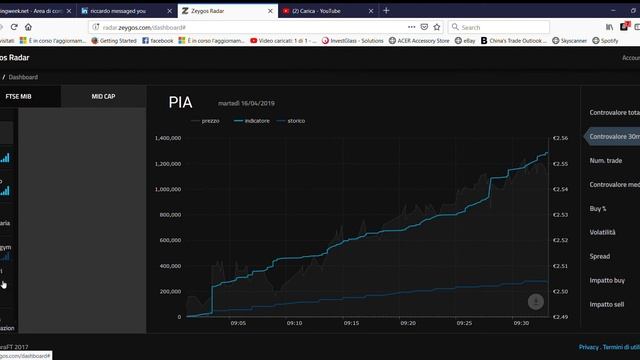Open the facebook bookmark

coord(158,40)
